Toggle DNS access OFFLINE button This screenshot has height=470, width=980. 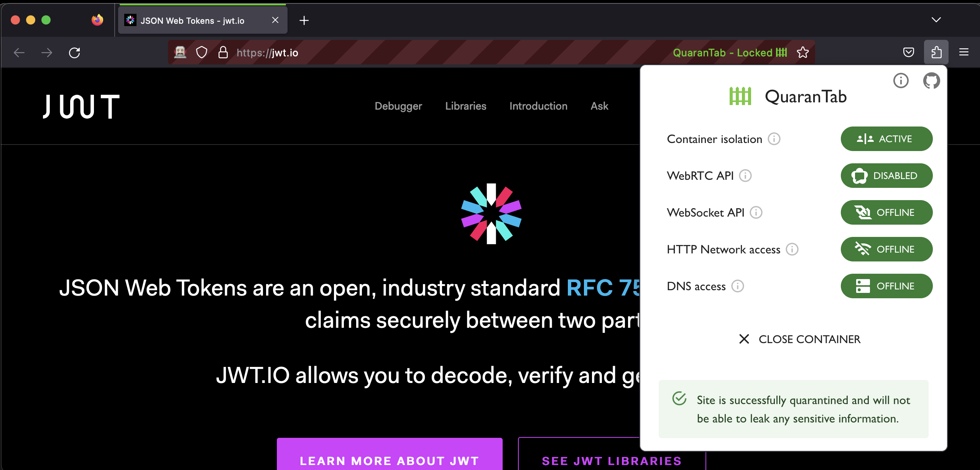(886, 286)
